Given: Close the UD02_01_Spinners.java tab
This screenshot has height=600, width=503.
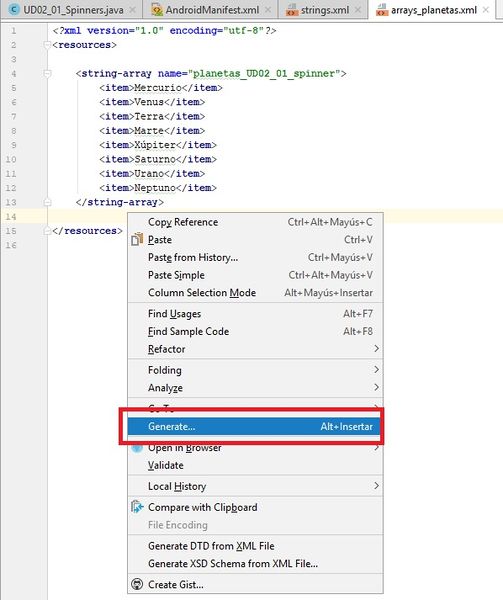Looking at the screenshot, I should pyautogui.click(x=132, y=10).
